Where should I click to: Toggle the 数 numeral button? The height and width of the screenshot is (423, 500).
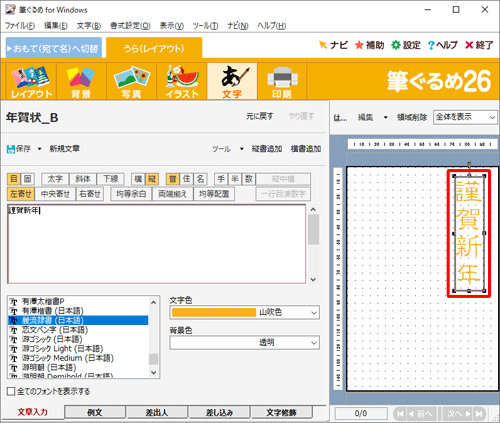(x=249, y=179)
